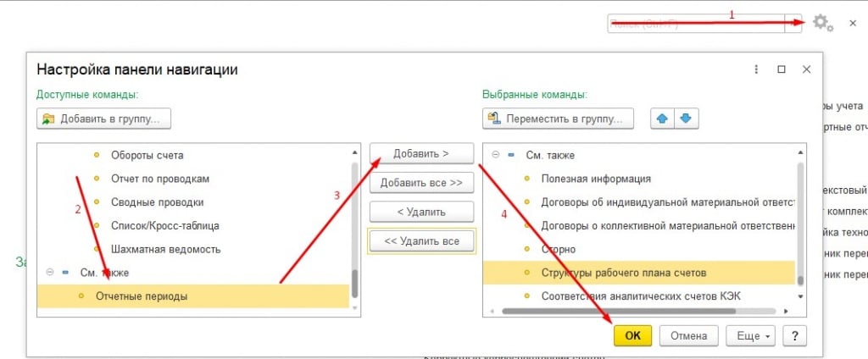Open the 'Еще' dropdown menu
This screenshot has width=868, height=359.
pyautogui.click(x=751, y=335)
